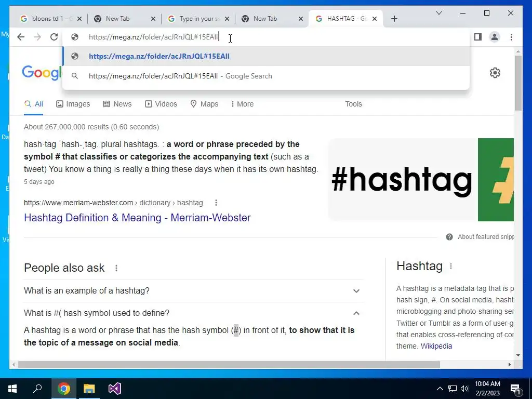The height and width of the screenshot is (399, 532).
Task: Close the 'bloons td 1' tab
Action: tap(79, 19)
